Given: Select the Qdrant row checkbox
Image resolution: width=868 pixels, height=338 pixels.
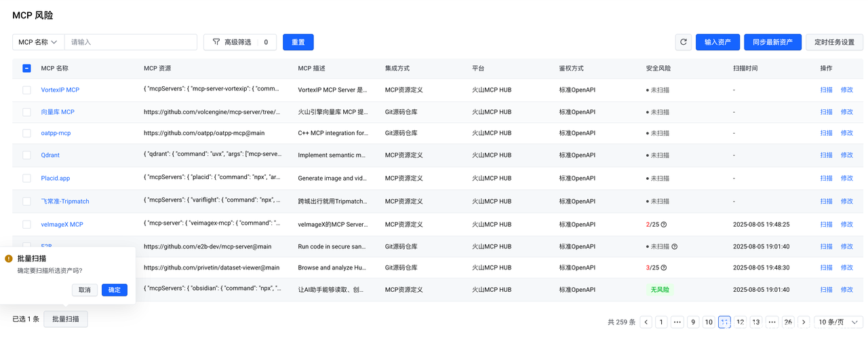Looking at the screenshot, I should [26, 155].
